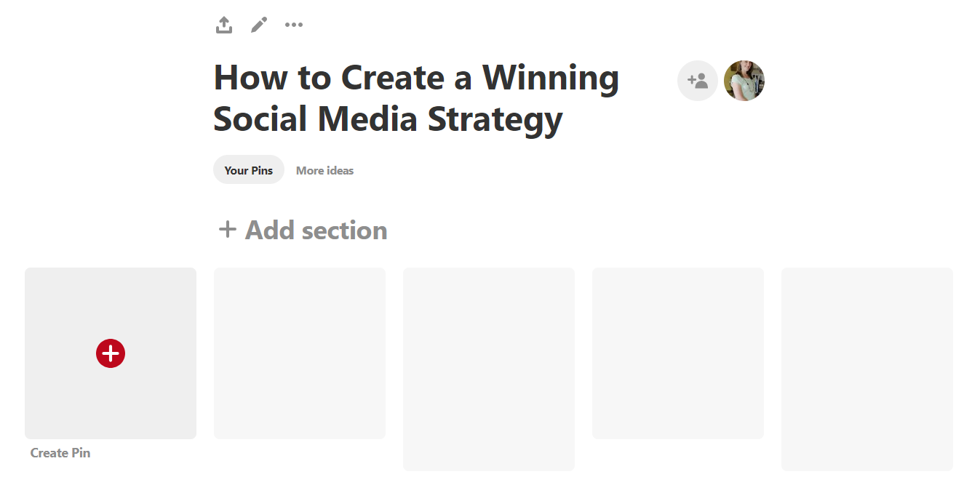Select the Your Pins tab
This screenshot has height=493, width=980.
(x=248, y=169)
